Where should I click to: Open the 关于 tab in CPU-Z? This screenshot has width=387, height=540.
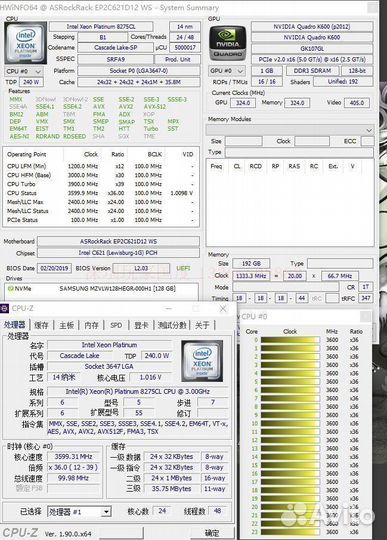coord(202,325)
